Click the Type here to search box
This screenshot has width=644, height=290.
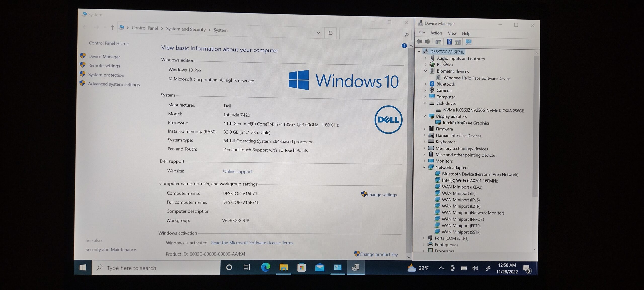coord(156,268)
